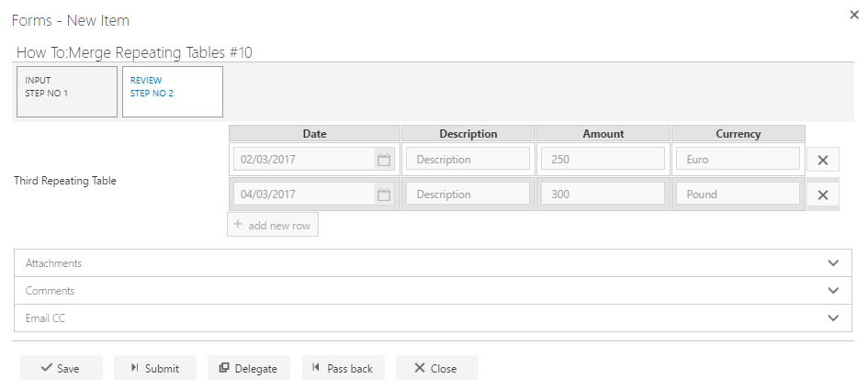868x390 pixels.
Task: Click the Amount field showing 250
Action: (x=603, y=160)
